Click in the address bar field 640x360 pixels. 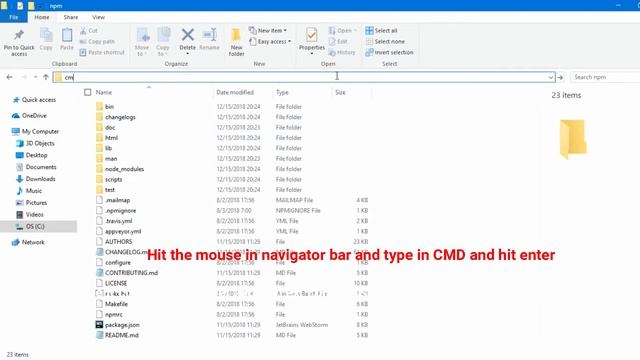[304, 77]
